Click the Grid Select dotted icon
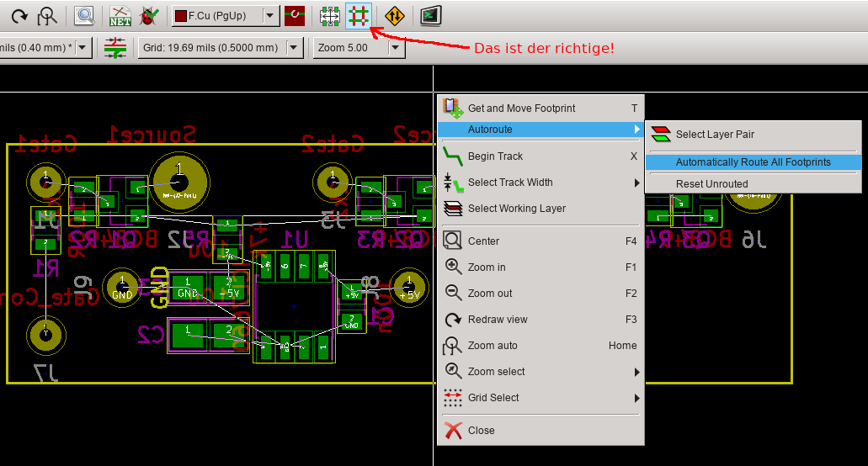This screenshot has height=466, width=868. pos(453,398)
